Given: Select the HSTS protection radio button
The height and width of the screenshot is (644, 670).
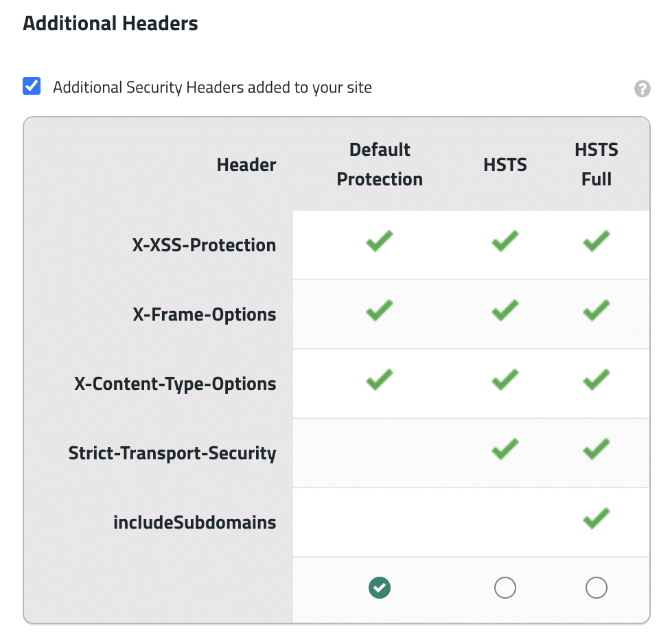Looking at the screenshot, I should click(505, 588).
